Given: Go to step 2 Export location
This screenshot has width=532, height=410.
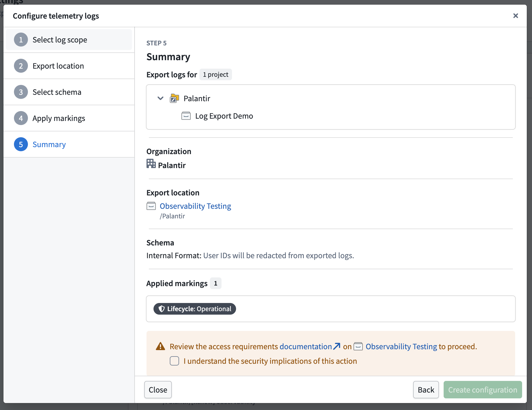Looking at the screenshot, I should pyautogui.click(x=69, y=66).
